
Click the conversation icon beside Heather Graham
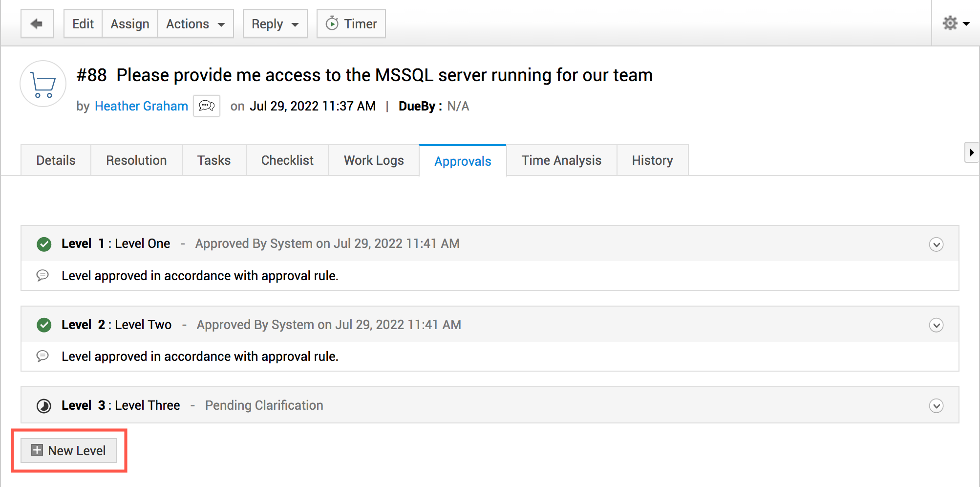(x=207, y=106)
